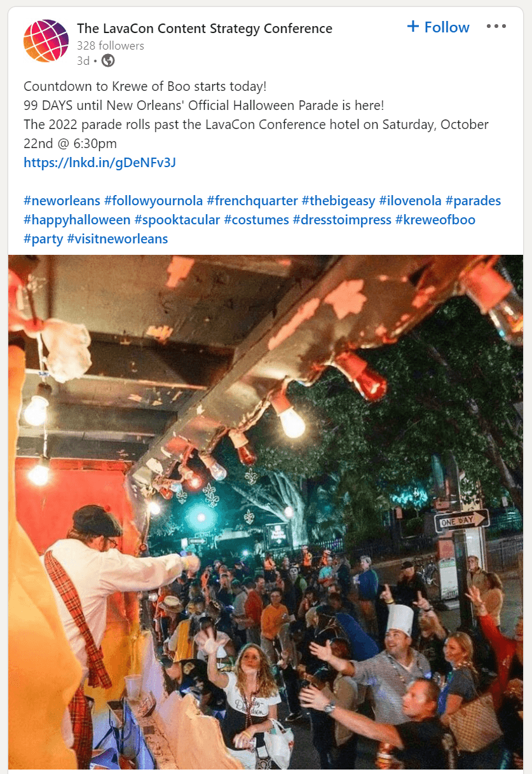Open the #costumes hashtag
The height and width of the screenshot is (774, 532).
(x=256, y=220)
